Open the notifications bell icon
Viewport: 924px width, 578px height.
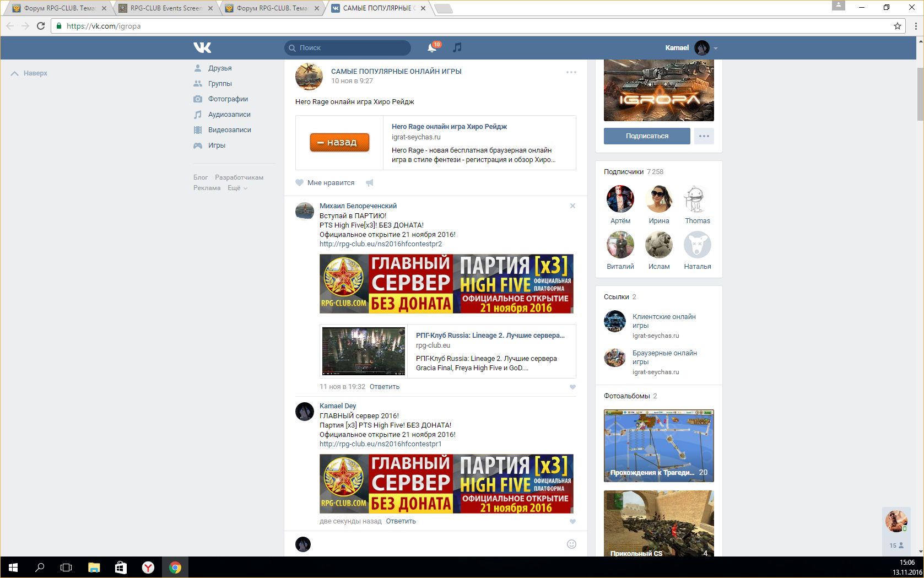pos(432,48)
